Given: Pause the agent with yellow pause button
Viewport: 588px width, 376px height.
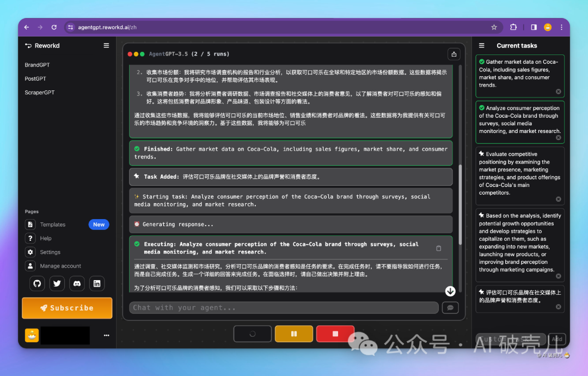Looking at the screenshot, I should tap(294, 333).
